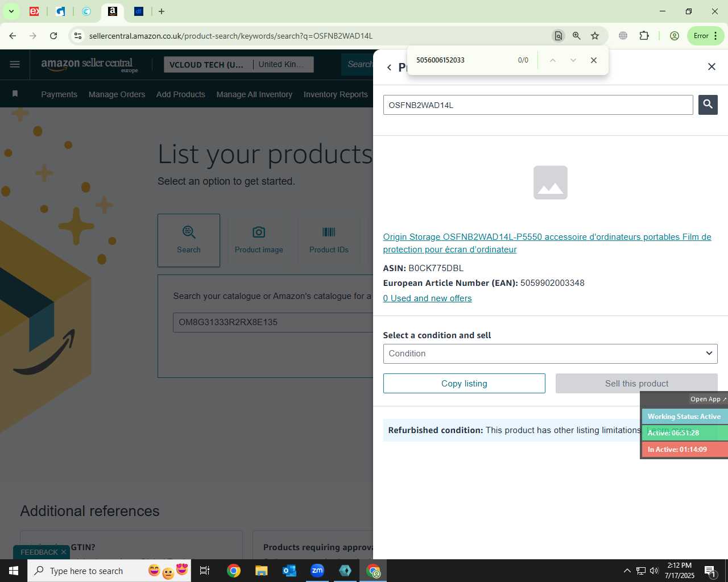
Task: Open a new browser tab
Action: pos(162,11)
